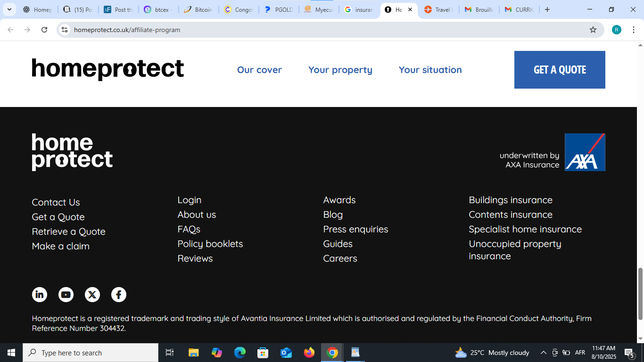644x362 pixels.
Task: Click the page vertical scrollbar thumb
Action: click(640, 294)
